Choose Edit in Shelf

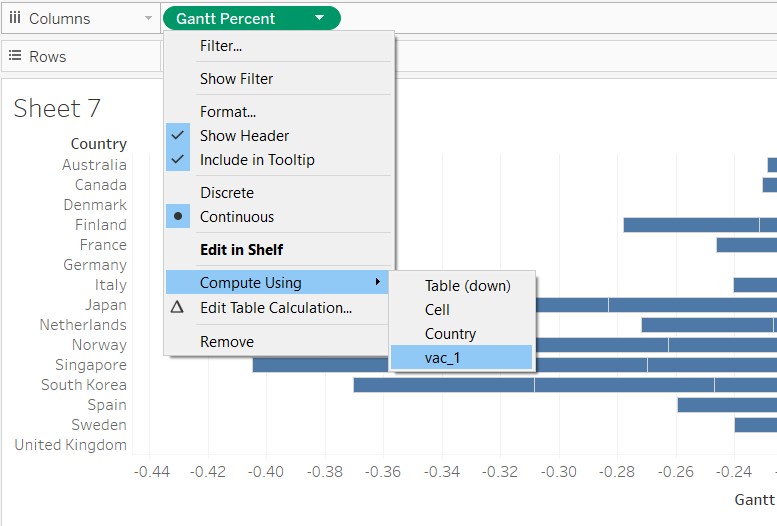pos(241,250)
